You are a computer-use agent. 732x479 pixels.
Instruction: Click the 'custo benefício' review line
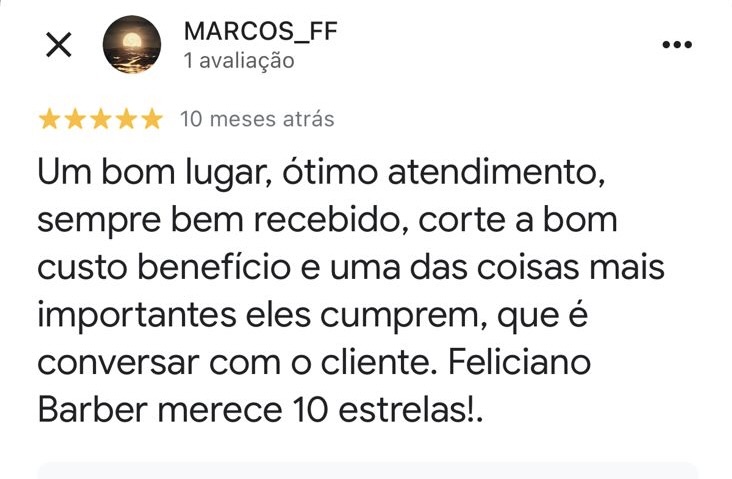pos(351,268)
